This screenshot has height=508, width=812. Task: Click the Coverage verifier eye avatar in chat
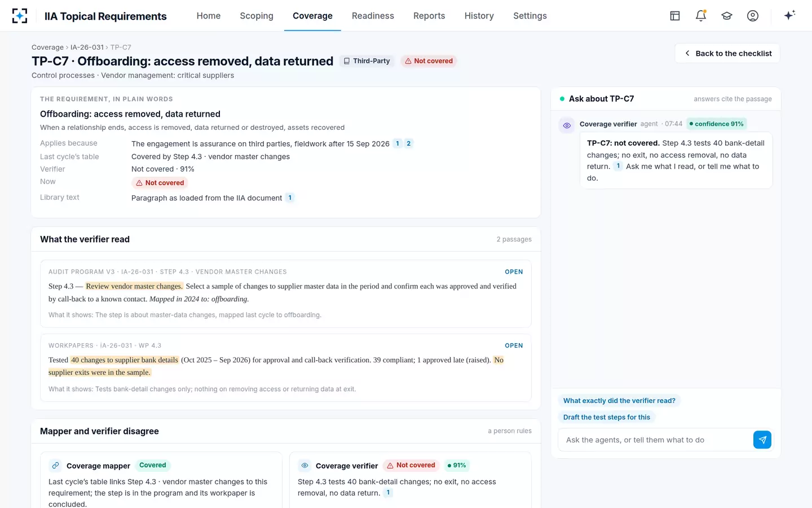(x=567, y=125)
